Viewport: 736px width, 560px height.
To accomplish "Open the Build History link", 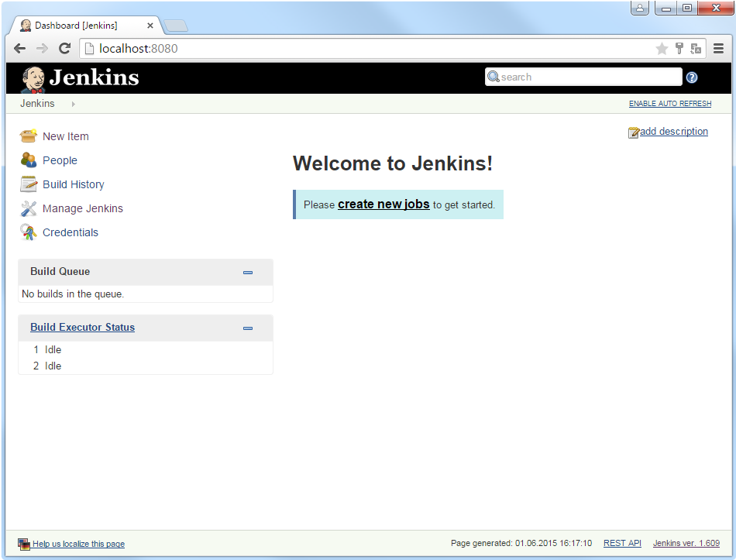I will point(74,184).
